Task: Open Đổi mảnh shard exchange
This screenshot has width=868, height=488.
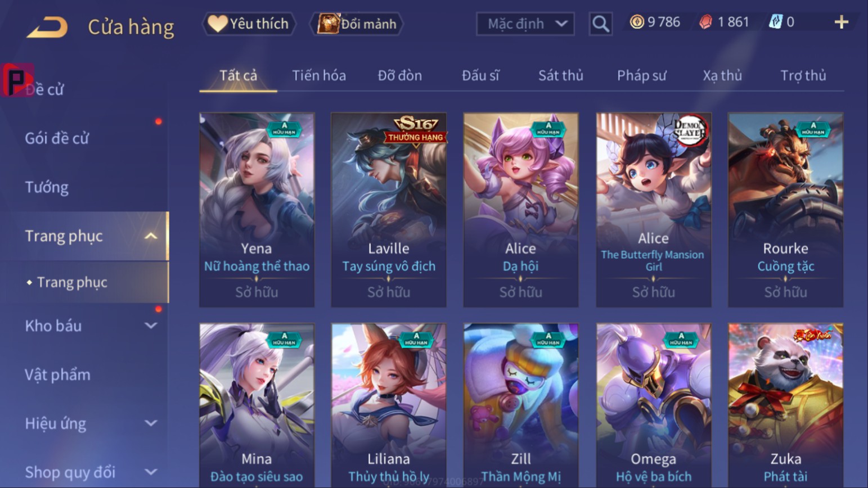Action: [357, 24]
